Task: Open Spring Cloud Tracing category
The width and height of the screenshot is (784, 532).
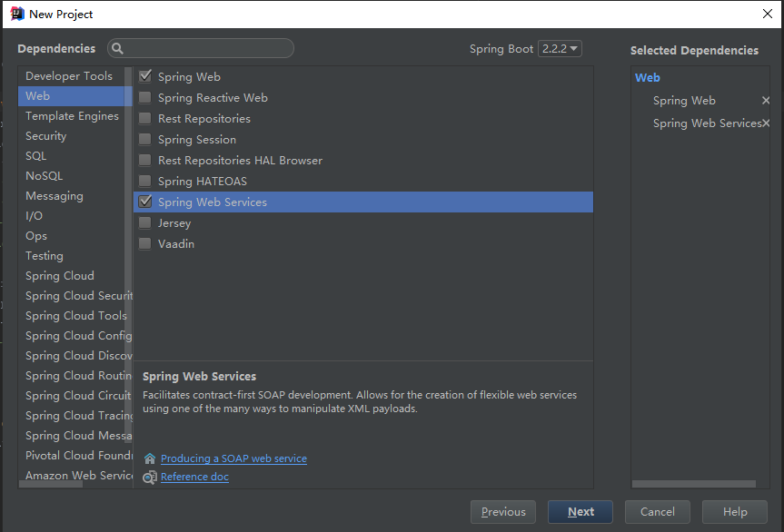Action: pos(79,416)
